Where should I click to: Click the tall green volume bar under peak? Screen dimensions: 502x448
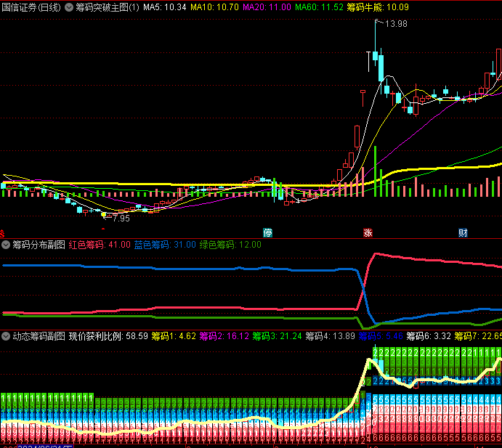tap(375, 171)
